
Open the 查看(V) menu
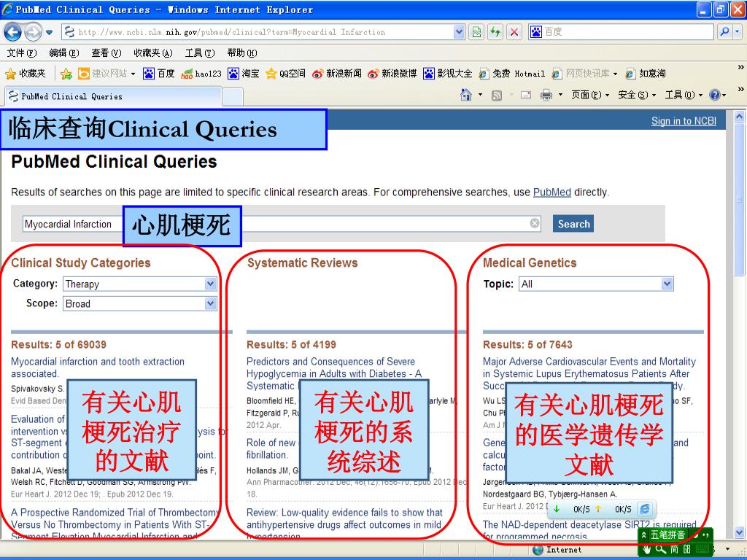pos(107,52)
